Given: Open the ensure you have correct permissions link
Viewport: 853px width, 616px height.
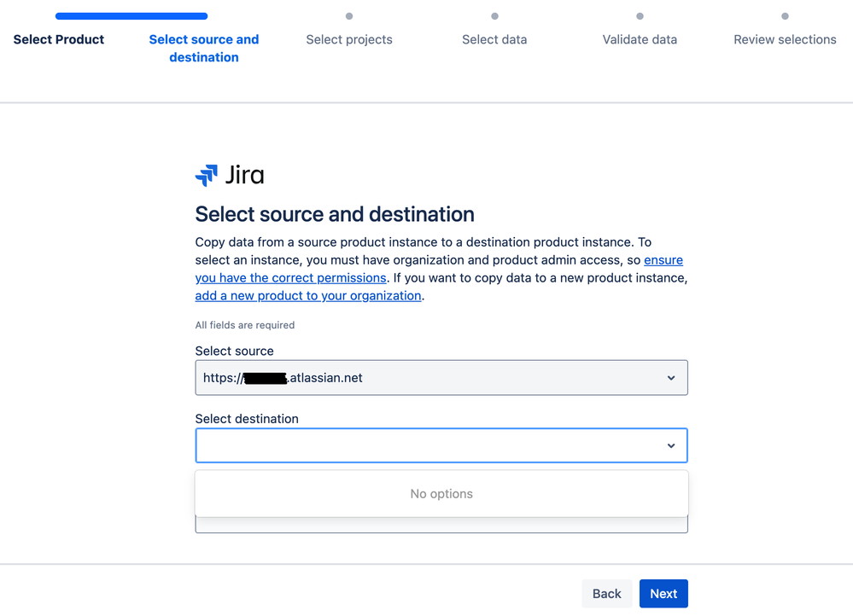Looking at the screenshot, I should pyautogui.click(x=290, y=278).
